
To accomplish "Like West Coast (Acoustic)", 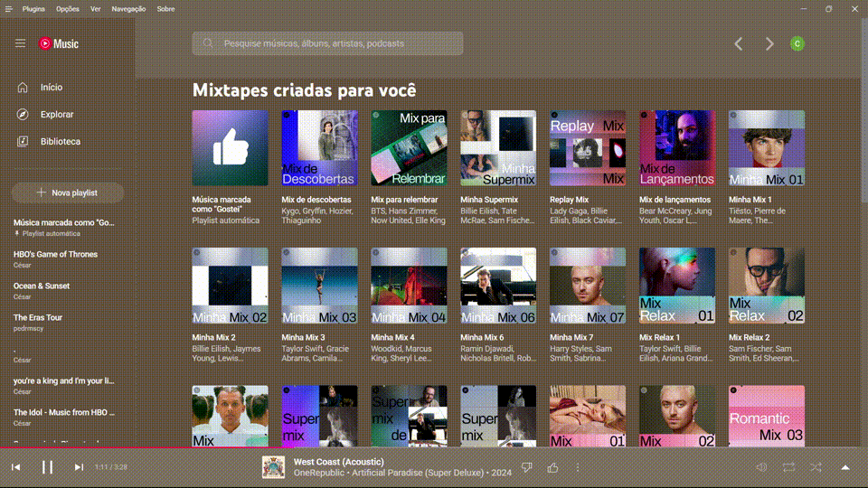I will coord(552,467).
